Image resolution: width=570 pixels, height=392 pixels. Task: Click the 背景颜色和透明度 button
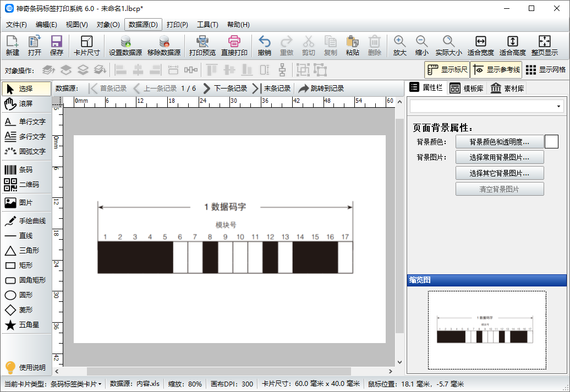coord(500,142)
